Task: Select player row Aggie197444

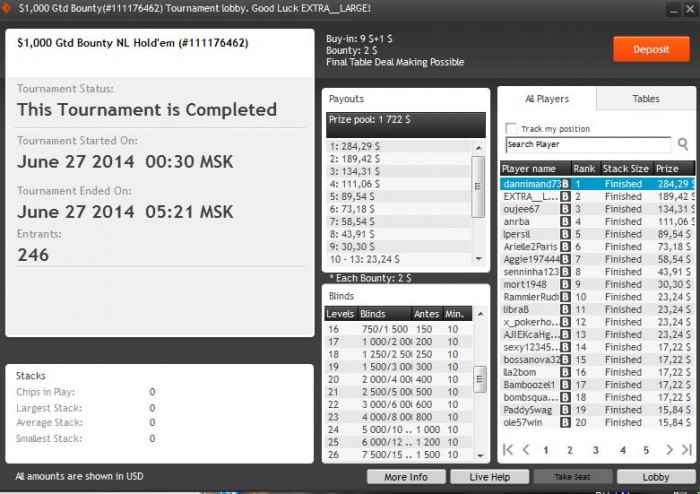Action: [597, 259]
